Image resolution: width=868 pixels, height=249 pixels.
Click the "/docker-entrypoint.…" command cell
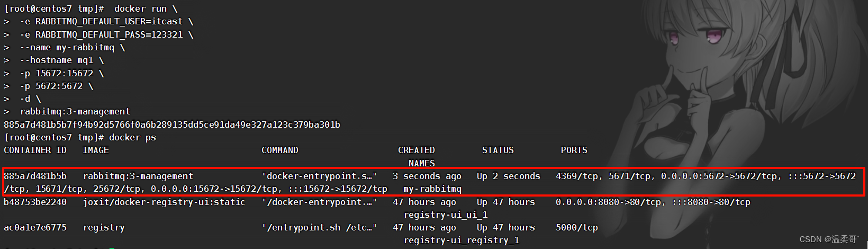319,202
